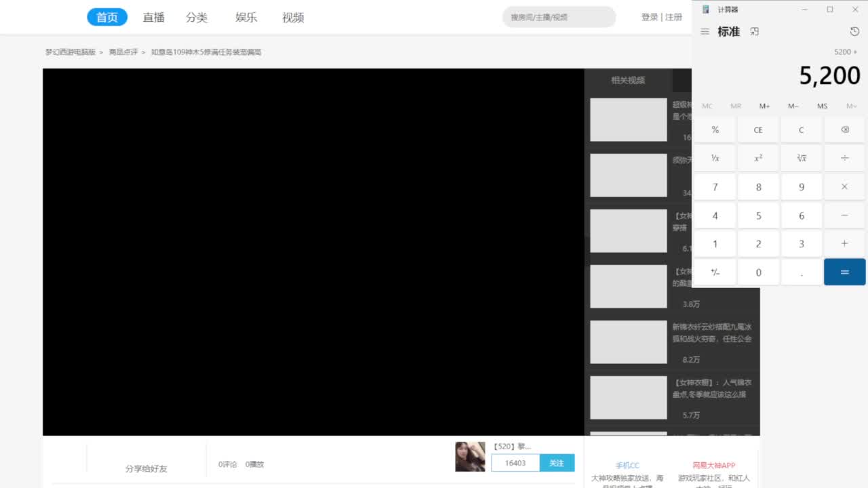Go to the 娱乐 navigation tab
Screen dimensions: 868x488
pyautogui.click(x=246, y=17)
